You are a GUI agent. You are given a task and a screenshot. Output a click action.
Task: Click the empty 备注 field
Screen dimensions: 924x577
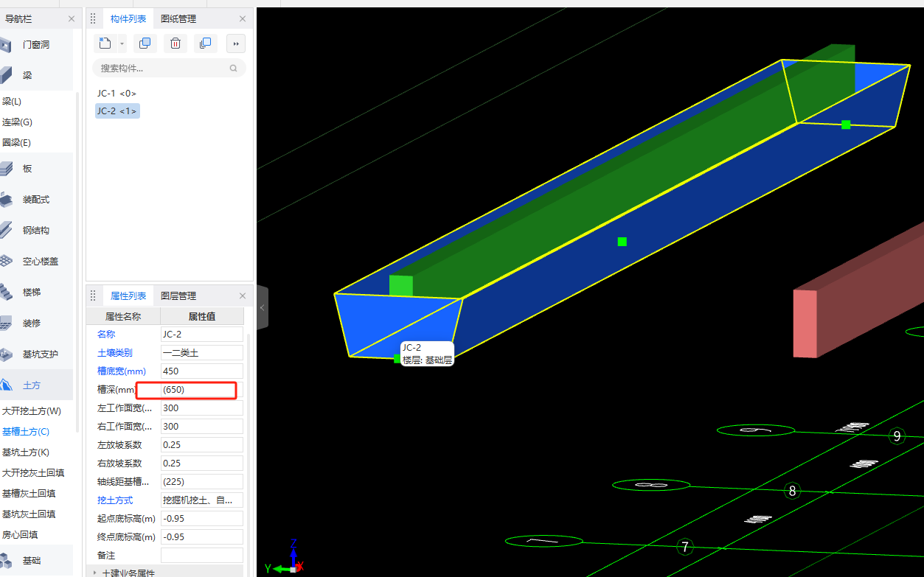[x=202, y=556]
